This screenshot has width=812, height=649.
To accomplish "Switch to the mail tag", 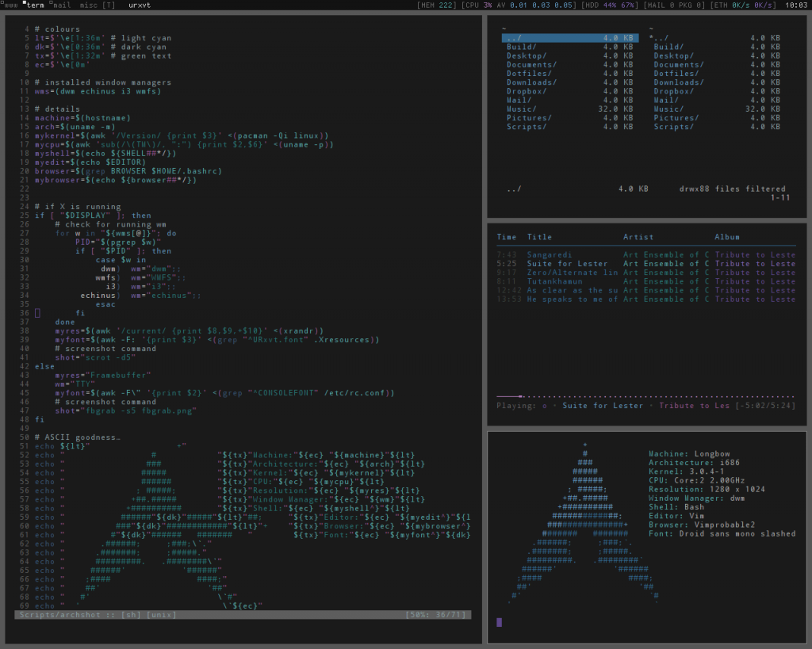I will point(60,5).
